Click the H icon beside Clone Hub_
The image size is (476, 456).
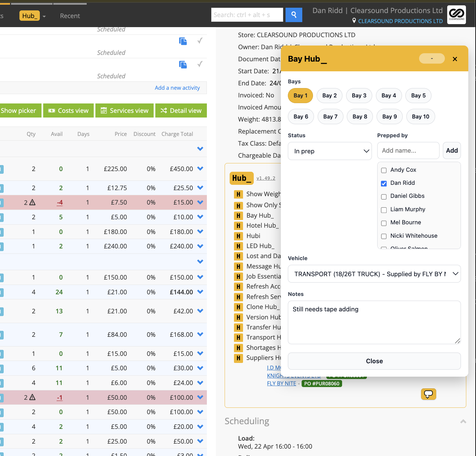[x=238, y=307]
